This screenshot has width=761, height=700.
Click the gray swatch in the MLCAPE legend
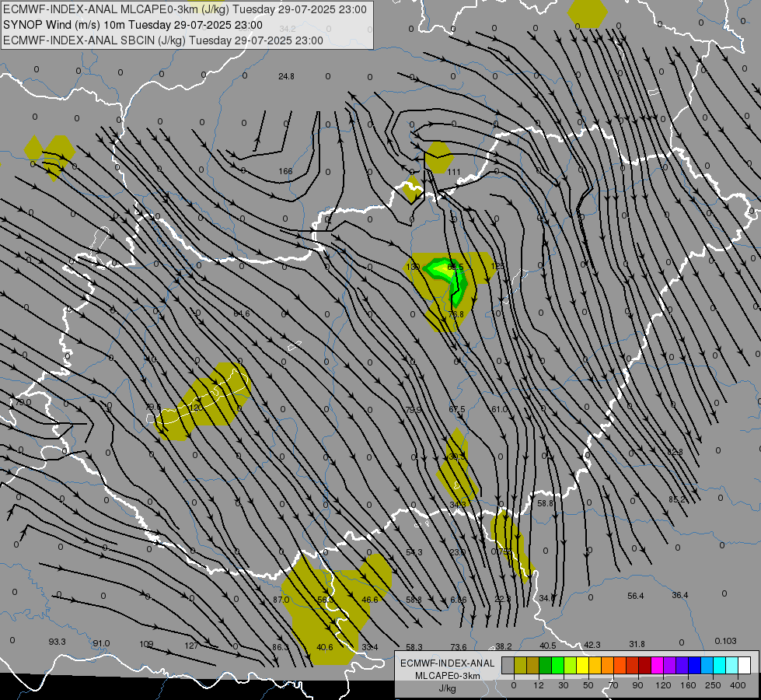[508, 665]
